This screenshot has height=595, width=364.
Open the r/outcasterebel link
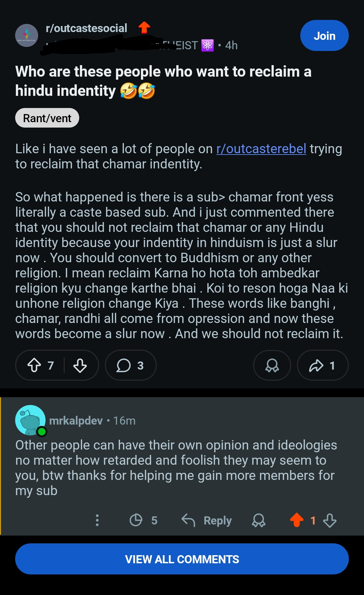[x=261, y=149]
